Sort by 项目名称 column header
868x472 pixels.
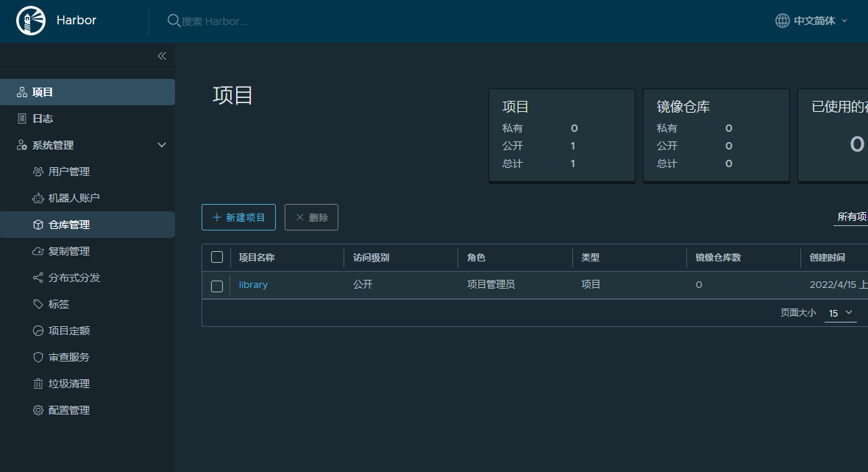pos(256,258)
